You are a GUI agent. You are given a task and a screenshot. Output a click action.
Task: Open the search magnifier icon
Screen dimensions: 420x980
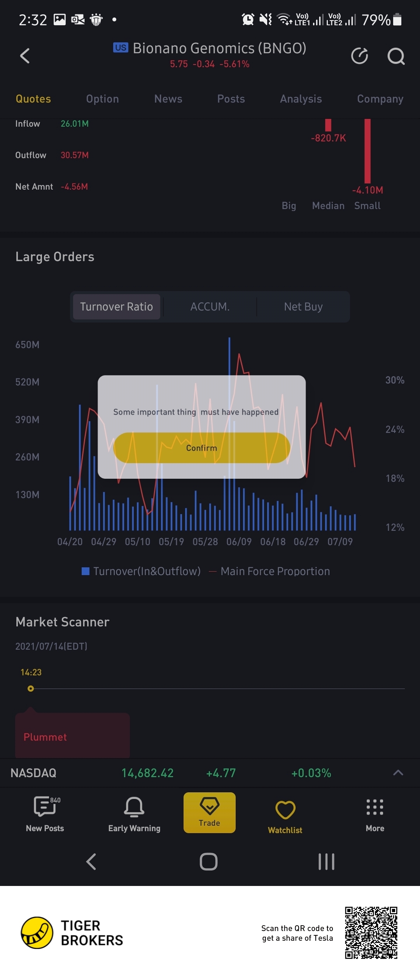396,56
